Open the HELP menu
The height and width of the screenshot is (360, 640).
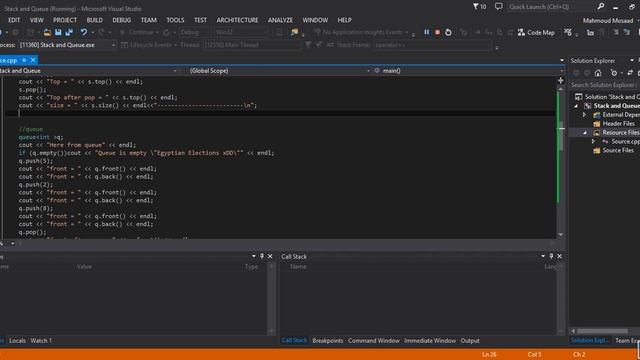pos(344,20)
